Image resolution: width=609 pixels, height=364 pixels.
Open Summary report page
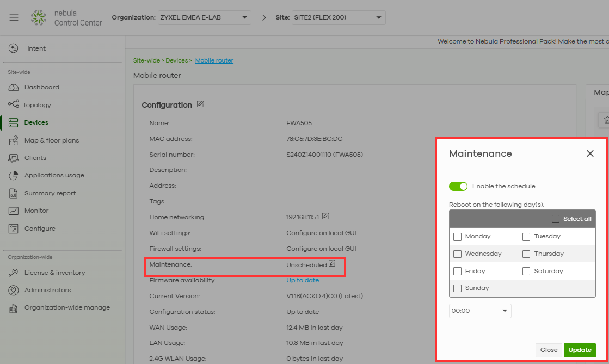[x=50, y=193]
